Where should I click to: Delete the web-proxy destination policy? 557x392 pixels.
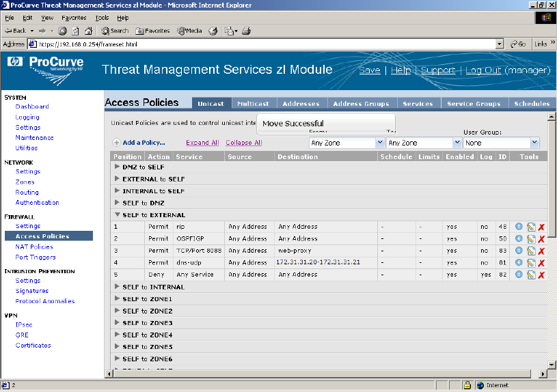(x=541, y=251)
